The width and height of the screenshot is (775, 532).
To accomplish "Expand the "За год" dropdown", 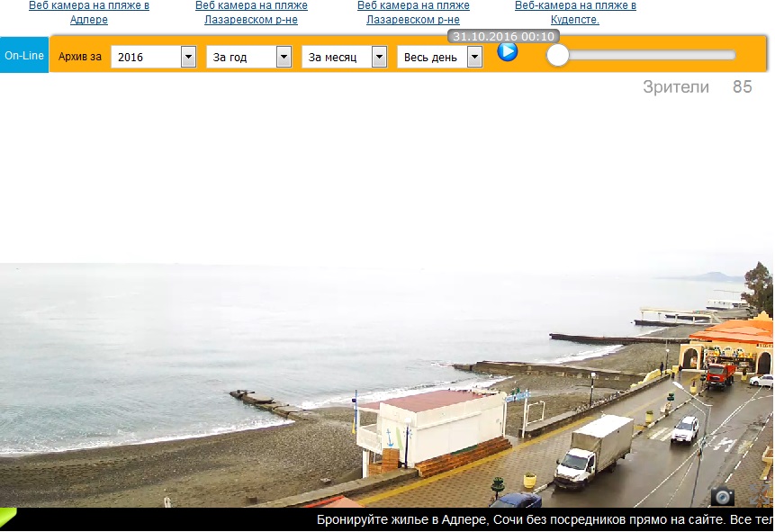I will tap(284, 58).
